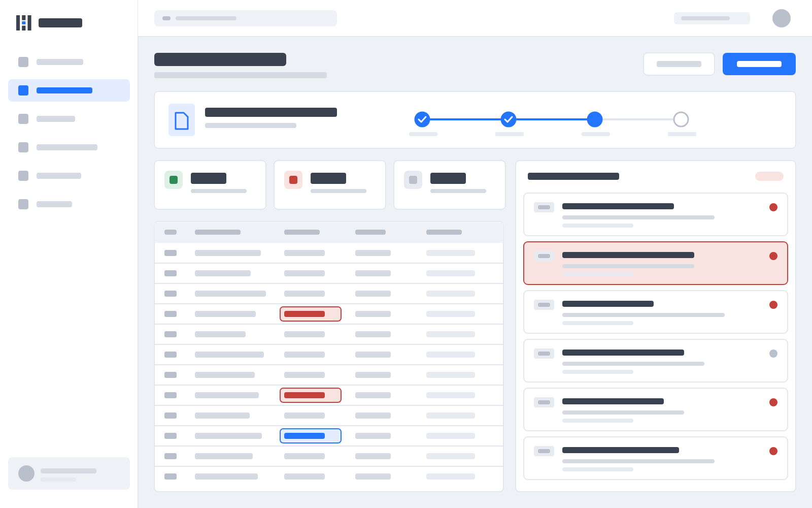Open the selected red-highlighted card in right panel
Image resolution: width=812 pixels, height=508 pixels.
point(656,263)
